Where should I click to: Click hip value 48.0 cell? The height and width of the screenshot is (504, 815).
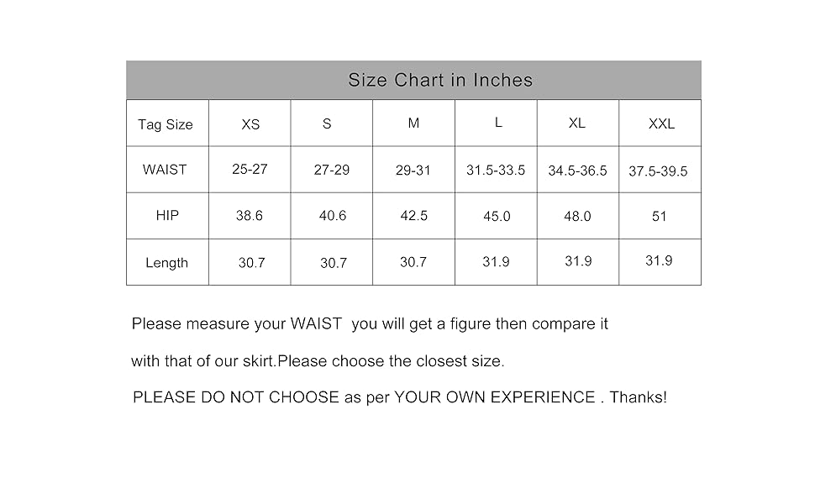coord(577,216)
